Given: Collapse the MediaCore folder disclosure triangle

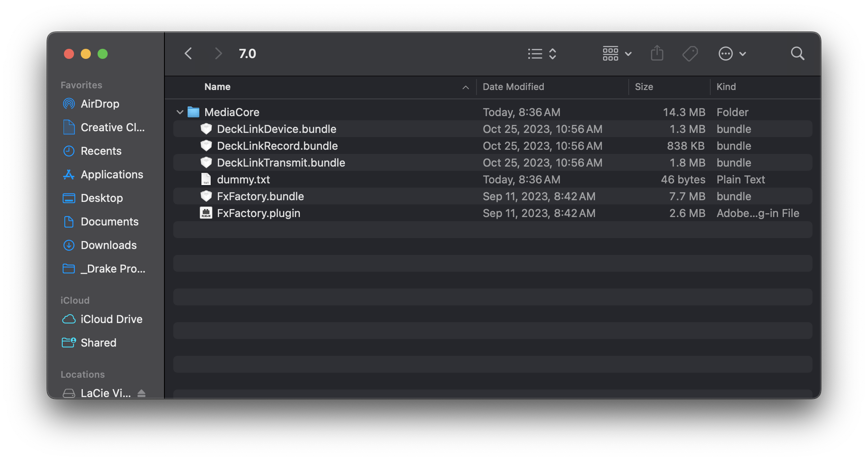Looking at the screenshot, I should click(x=180, y=112).
